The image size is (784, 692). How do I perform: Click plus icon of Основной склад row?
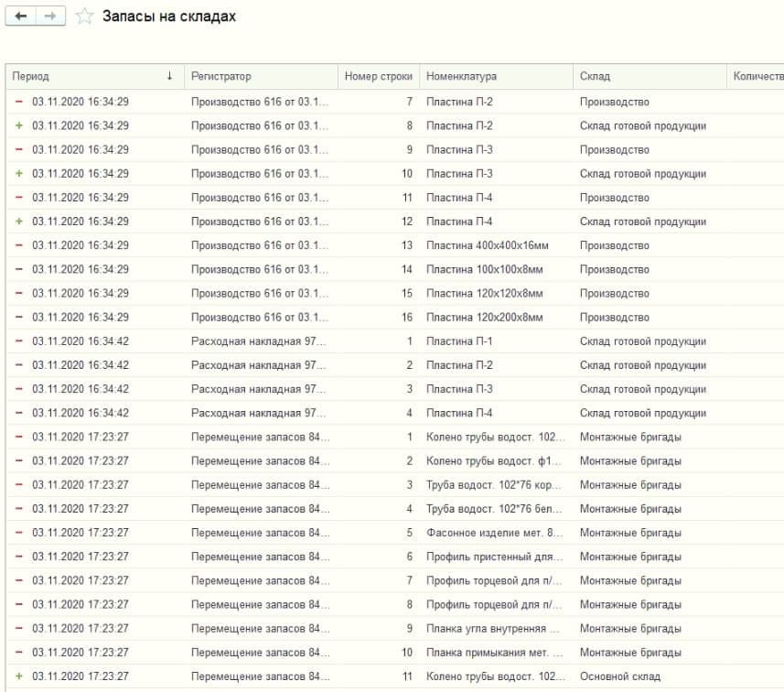[19, 676]
